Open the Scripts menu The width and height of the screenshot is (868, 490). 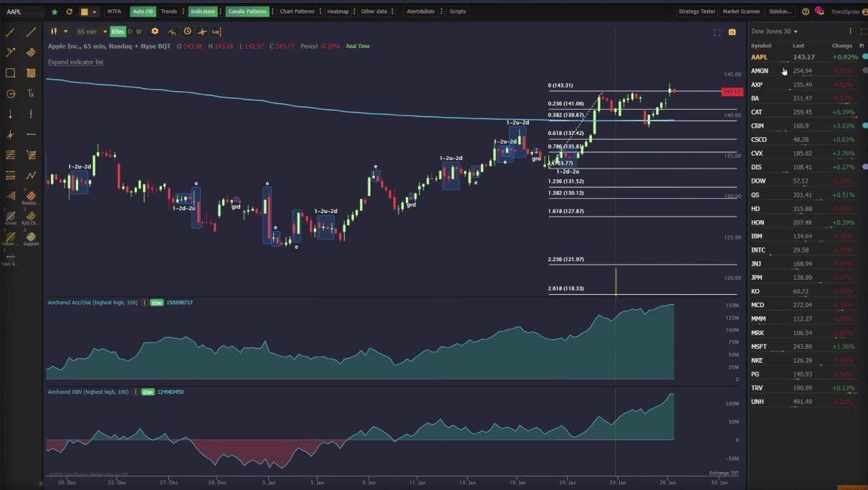point(457,11)
